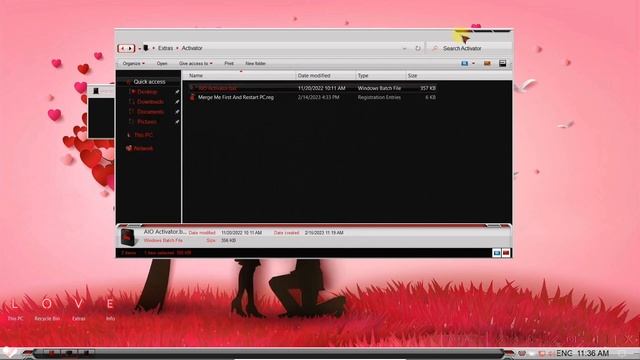Viewport: 640px width, 360px height.
Task: Open Recycle Bin desktop shortcut
Action: click(x=47, y=309)
